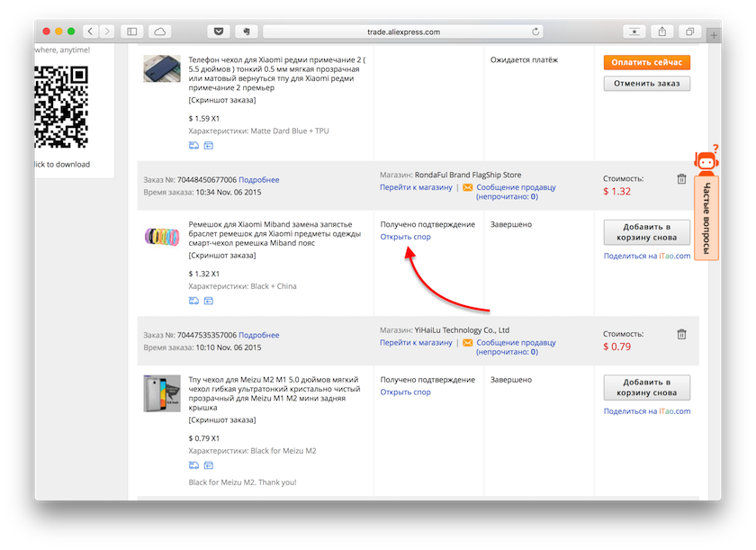Screen dimensions: 756x550
Task: Open Подробнее for order 70447535357006
Action: (x=259, y=335)
